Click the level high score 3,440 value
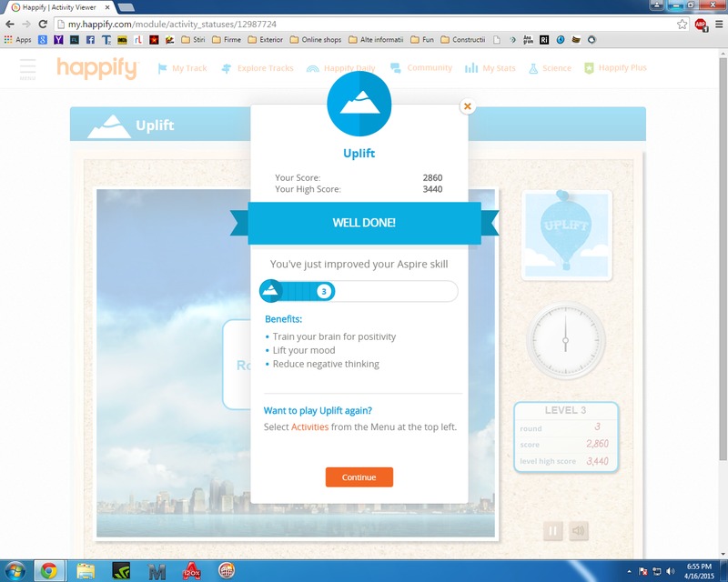The image size is (728, 582). coord(597,461)
